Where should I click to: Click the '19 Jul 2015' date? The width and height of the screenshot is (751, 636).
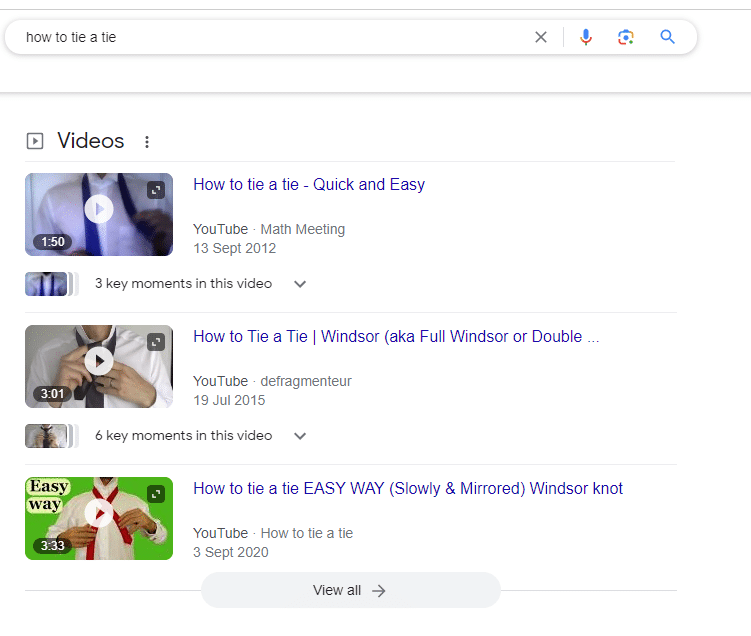(229, 400)
